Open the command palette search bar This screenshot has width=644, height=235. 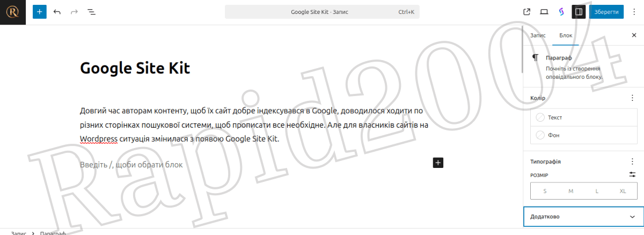(x=322, y=12)
